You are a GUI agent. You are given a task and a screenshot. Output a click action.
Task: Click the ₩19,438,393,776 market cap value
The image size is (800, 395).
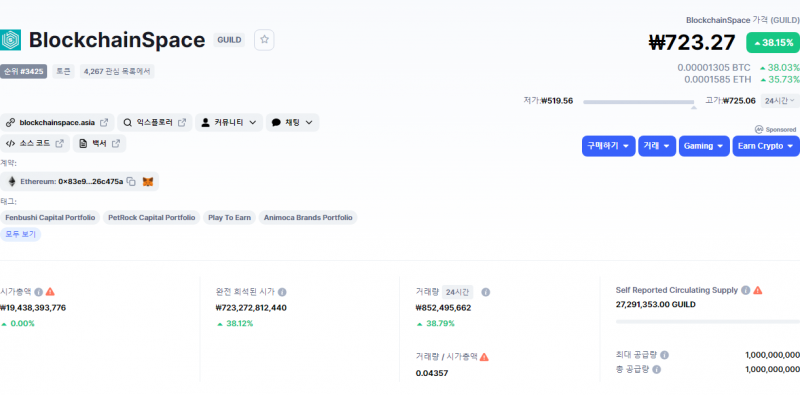[33, 308]
